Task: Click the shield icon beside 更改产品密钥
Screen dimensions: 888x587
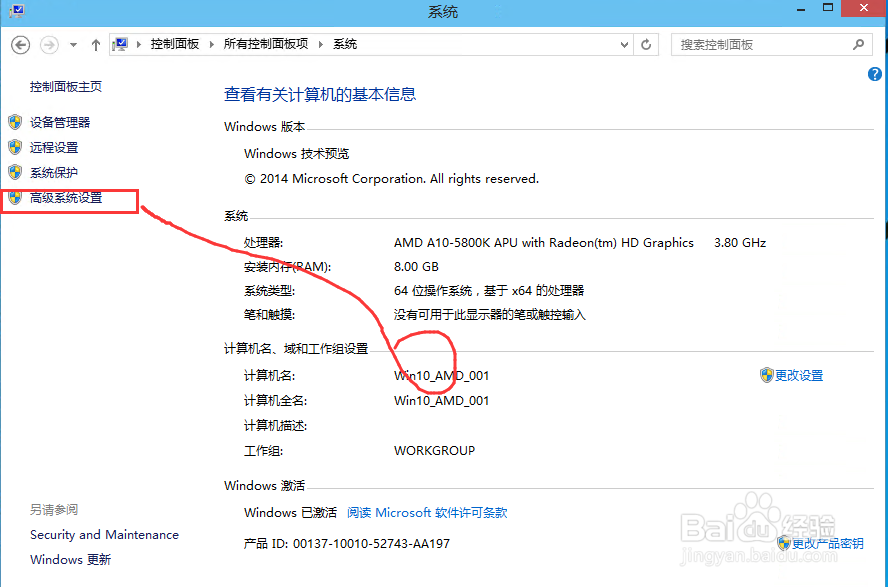Action: pyautogui.click(x=783, y=543)
